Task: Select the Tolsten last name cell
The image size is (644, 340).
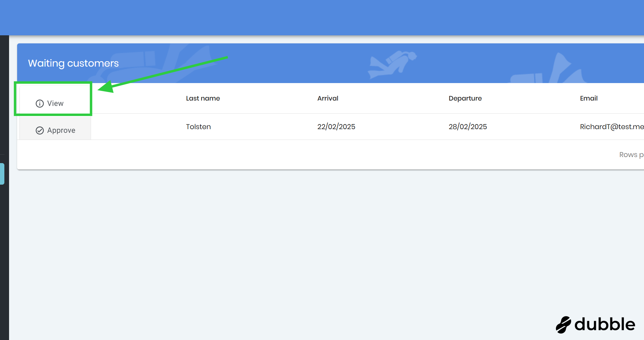Action: 198,127
